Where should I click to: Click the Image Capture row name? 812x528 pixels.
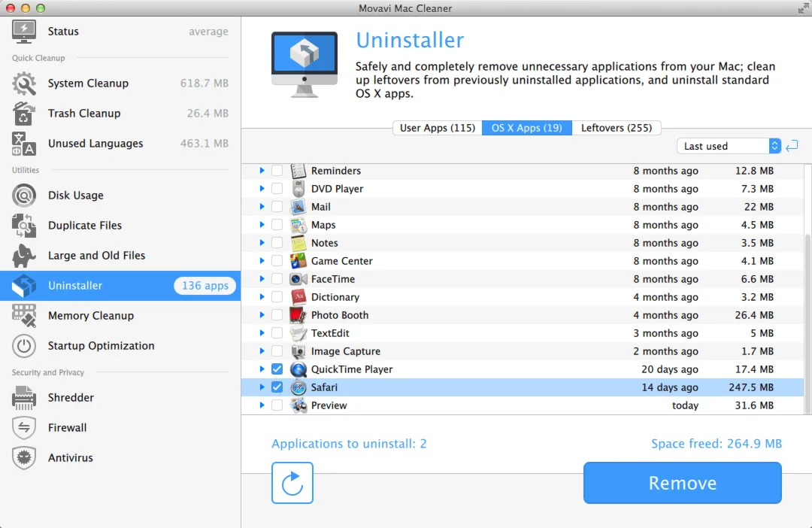click(x=345, y=350)
